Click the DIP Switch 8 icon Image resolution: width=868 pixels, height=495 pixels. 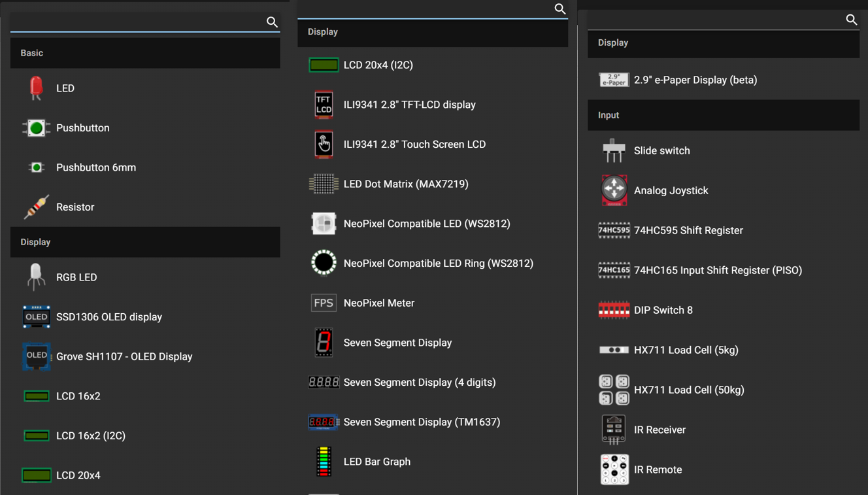pyautogui.click(x=614, y=310)
